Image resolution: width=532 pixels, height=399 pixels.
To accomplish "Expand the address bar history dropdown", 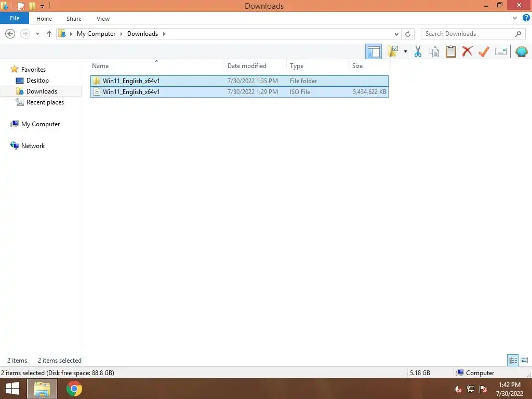I will pos(396,34).
